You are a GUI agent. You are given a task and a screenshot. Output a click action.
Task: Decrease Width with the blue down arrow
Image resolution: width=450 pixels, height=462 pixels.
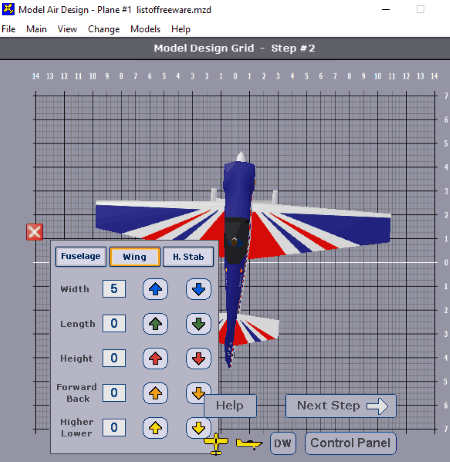pos(199,289)
